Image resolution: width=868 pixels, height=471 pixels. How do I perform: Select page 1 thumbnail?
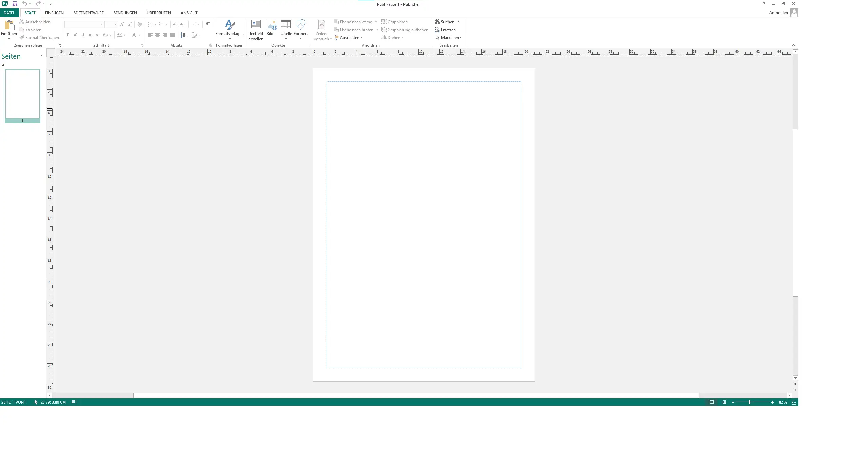pyautogui.click(x=22, y=94)
